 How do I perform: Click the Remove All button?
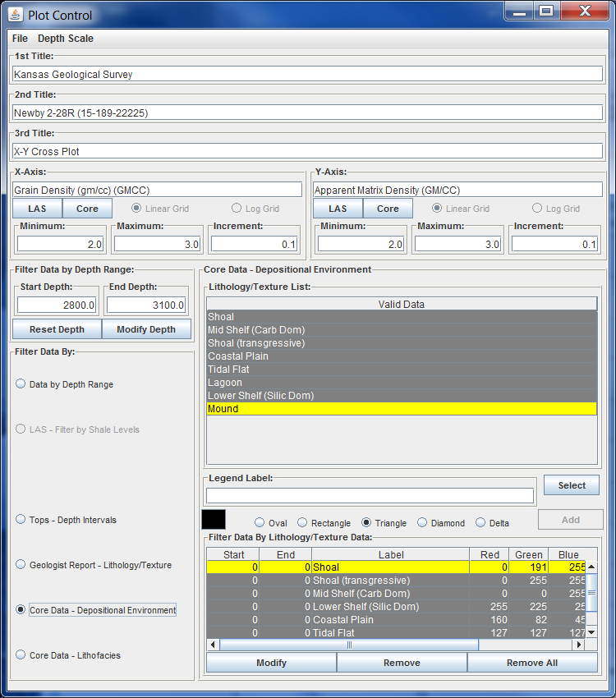532,663
